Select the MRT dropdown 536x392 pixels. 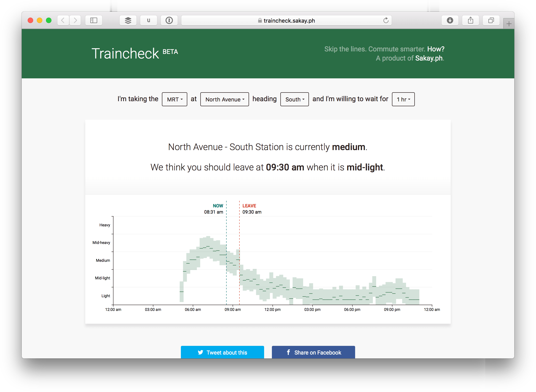(174, 99)
